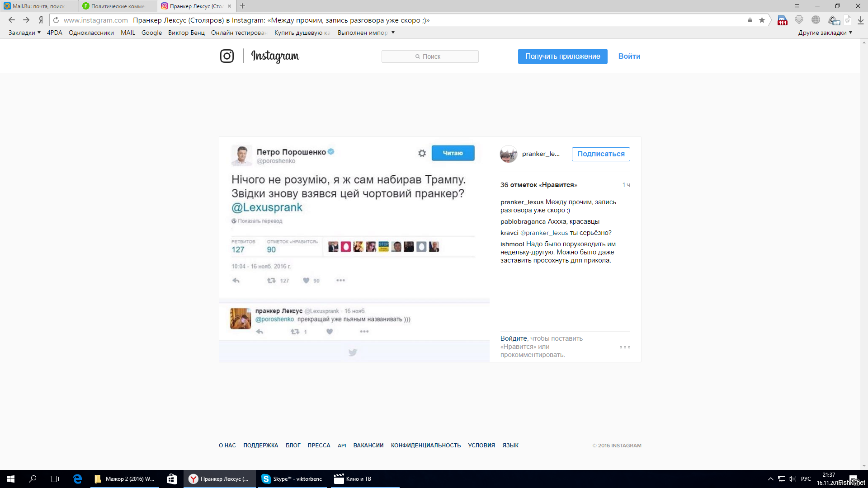Open commenter ishmool profile
The width and height of the screenshot is (868, 488).
512,244
